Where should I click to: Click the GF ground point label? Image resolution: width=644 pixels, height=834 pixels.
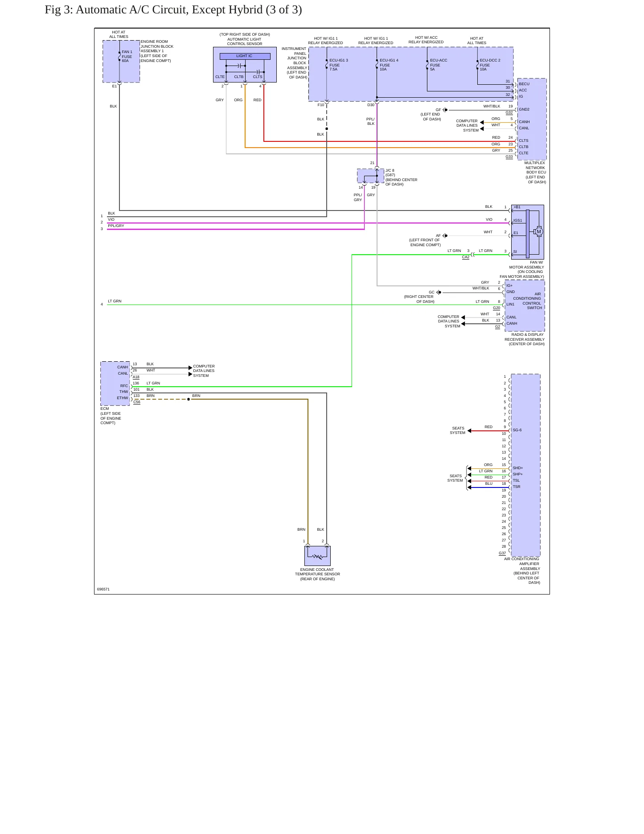point(438,110)
